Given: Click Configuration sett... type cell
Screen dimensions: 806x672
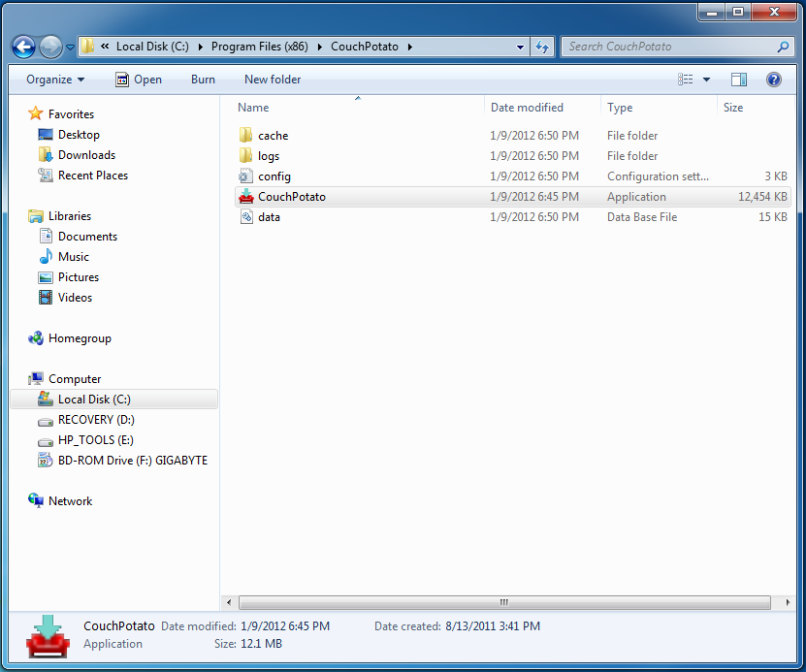Looking at the screenshot, I should point(658,176).
